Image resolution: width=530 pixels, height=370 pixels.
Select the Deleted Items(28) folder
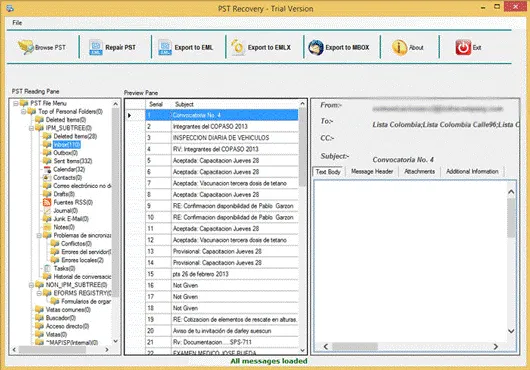[x=75, y=136]
